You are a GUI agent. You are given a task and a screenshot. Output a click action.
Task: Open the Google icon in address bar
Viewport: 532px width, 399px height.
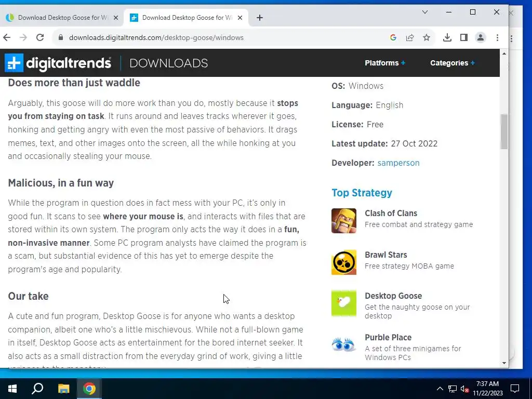(x=393, y=37)
